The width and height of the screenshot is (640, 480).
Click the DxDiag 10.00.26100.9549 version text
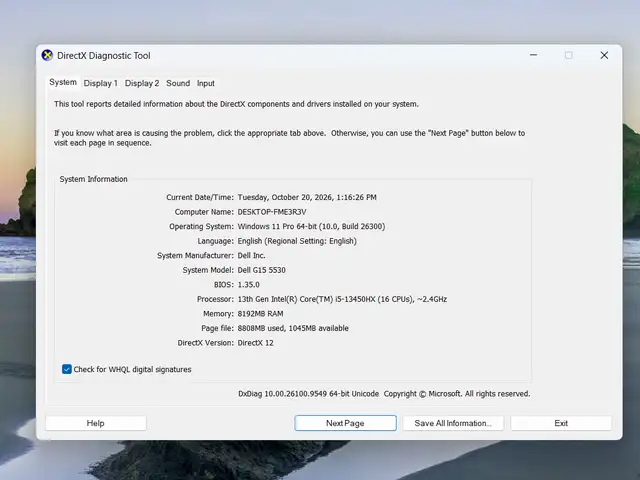pyautogui.click(x=309, y=394)
